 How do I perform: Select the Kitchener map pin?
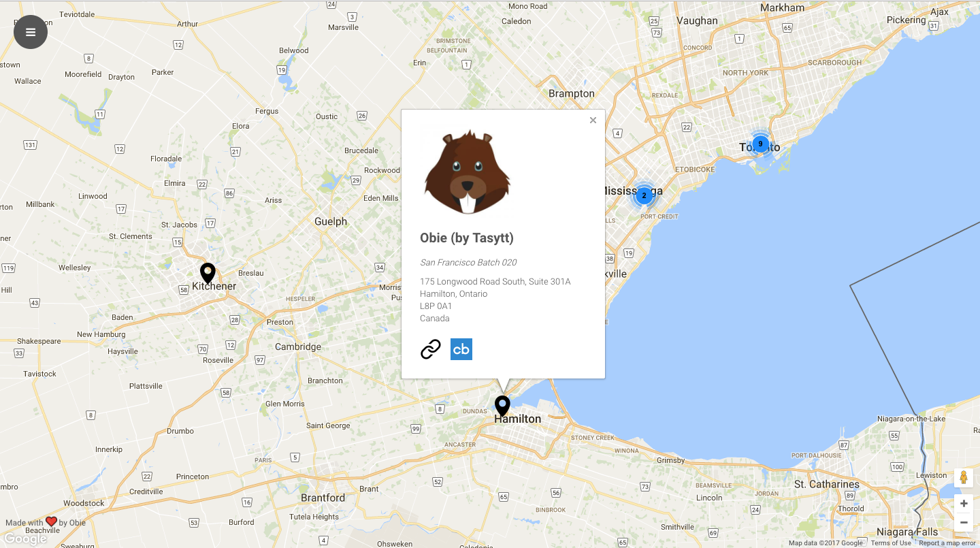[208, 273]
